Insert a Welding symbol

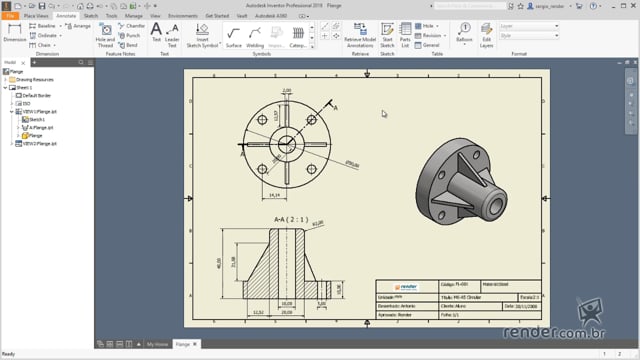pos(255,37)
